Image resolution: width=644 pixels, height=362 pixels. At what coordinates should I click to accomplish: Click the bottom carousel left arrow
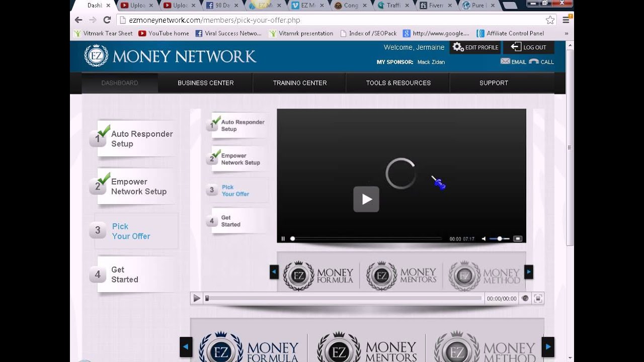click(186, 347)
